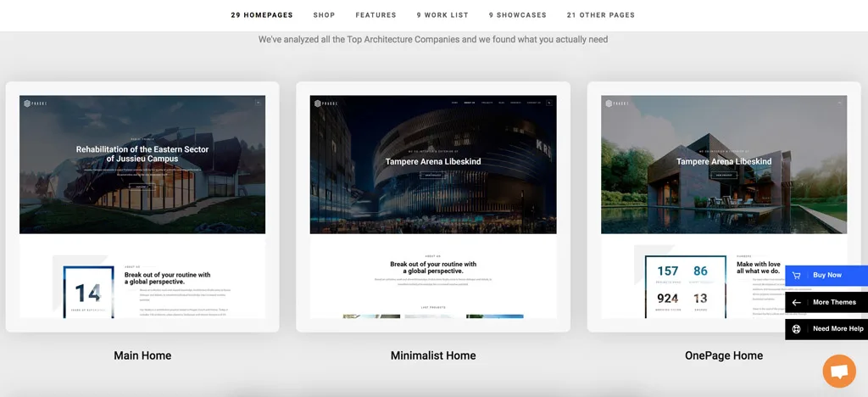This screenshot has width=868, height=397.
Task: Open the 9 Work List menu item
Action: pos(442,15)
